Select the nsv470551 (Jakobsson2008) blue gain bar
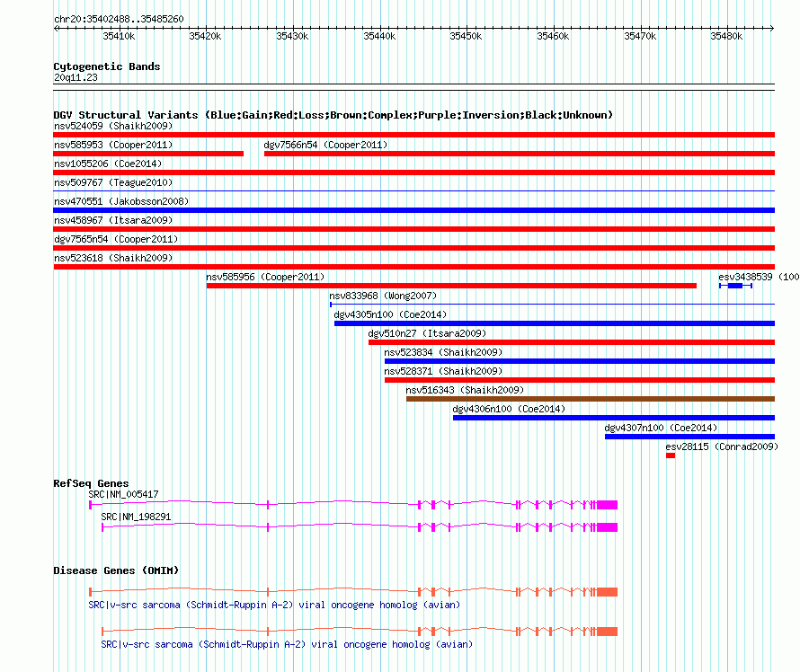The height and width of the screenshot is (672, 800). [x=413, y=210]
